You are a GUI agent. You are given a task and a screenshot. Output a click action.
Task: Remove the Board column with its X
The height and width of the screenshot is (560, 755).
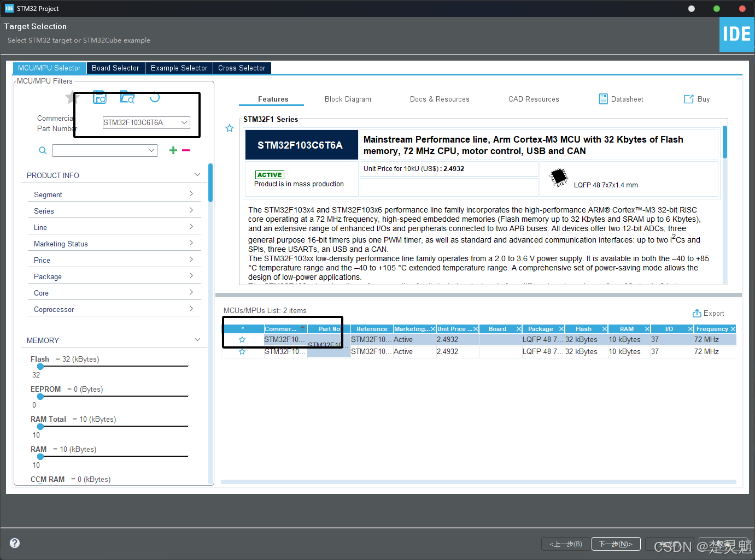click(519, 329)
